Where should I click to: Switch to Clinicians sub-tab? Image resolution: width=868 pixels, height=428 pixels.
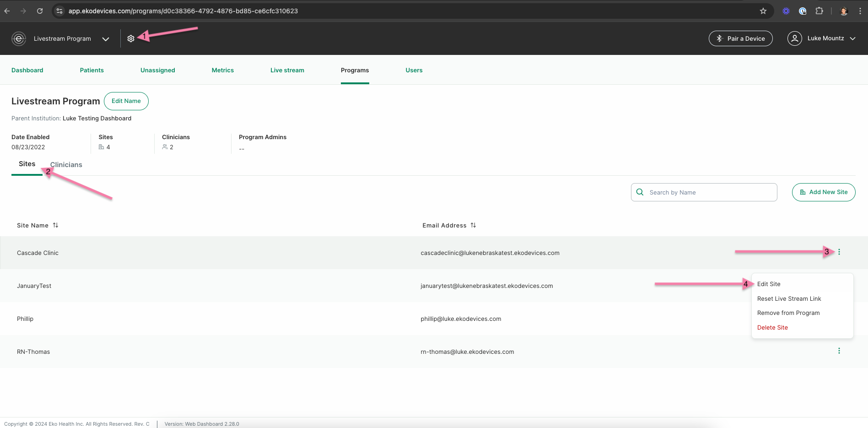[x=66, y=165]
